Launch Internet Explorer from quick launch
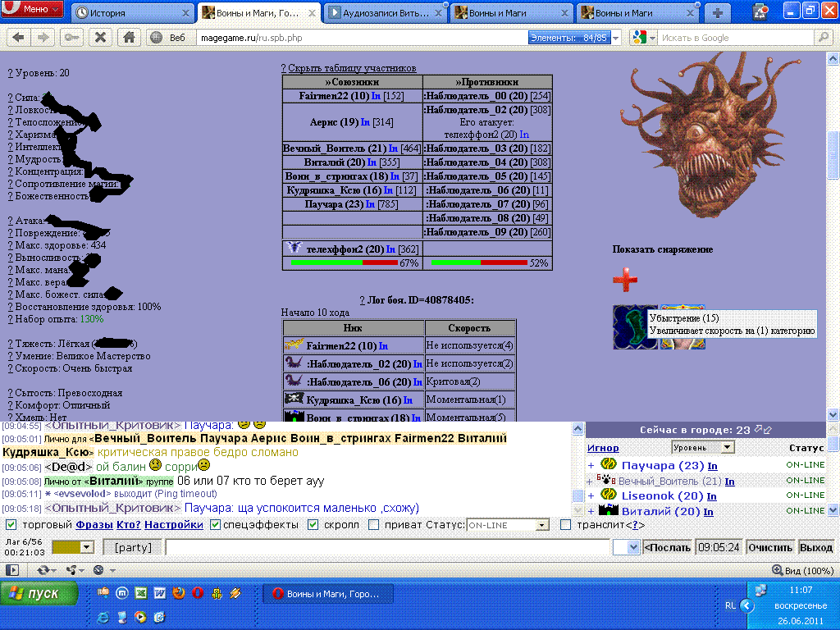 tap(103, 617)
